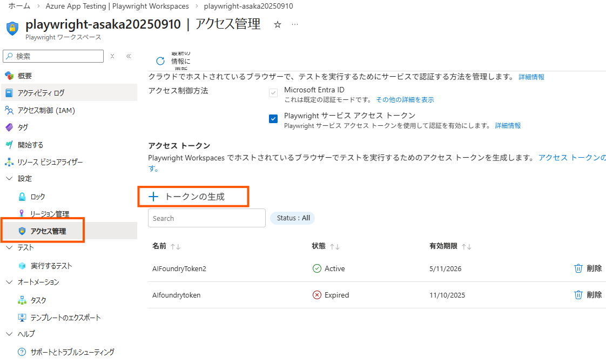Screen dimensions: 606x364
Task: Click the hierarchy icon next to タスク
Action: 22,300
